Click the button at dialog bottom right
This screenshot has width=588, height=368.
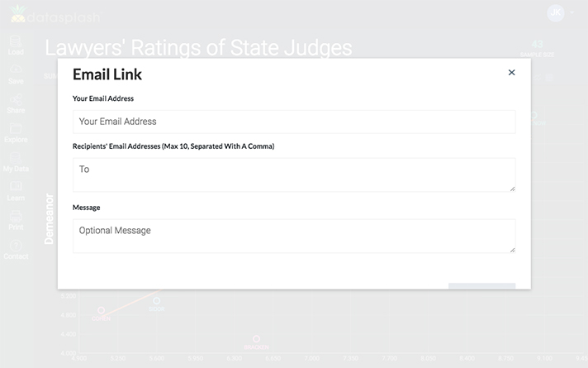tap(481, 286)
